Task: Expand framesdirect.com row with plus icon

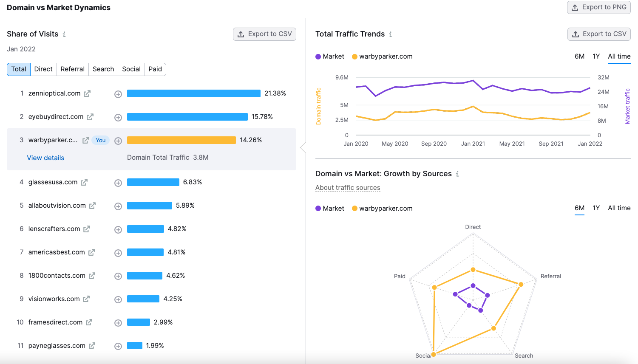Action: pos(118,323)
